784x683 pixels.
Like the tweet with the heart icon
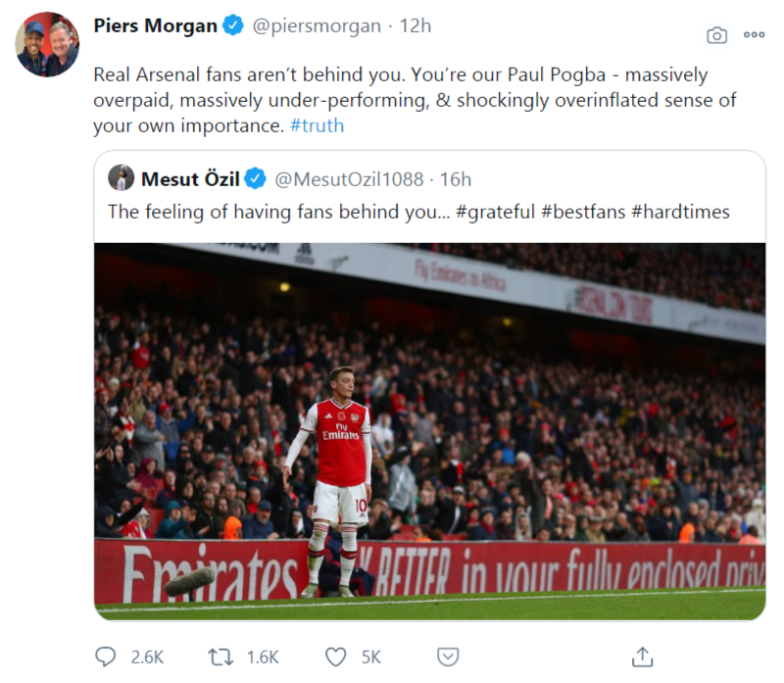[x=336, y=656]
